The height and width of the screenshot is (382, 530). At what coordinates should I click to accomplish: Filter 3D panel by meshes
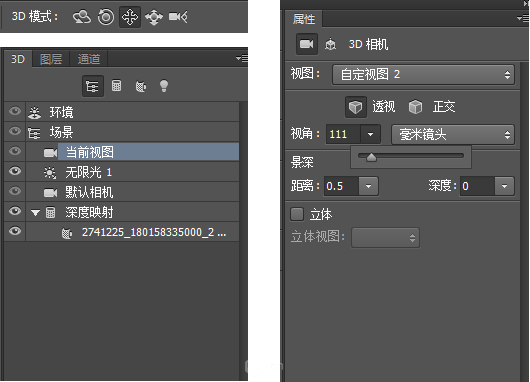point(117,86)
